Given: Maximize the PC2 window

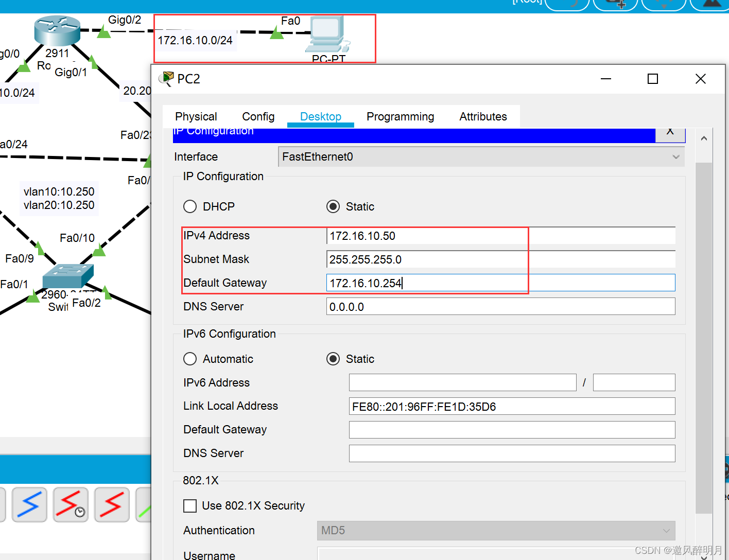Looking at the screenshot, I should [652, 79].
